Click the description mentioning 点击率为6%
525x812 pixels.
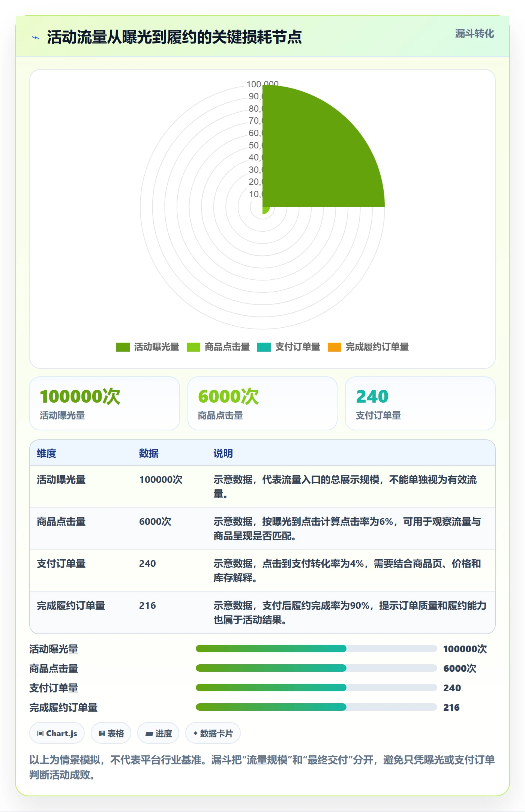pos(347,529)
